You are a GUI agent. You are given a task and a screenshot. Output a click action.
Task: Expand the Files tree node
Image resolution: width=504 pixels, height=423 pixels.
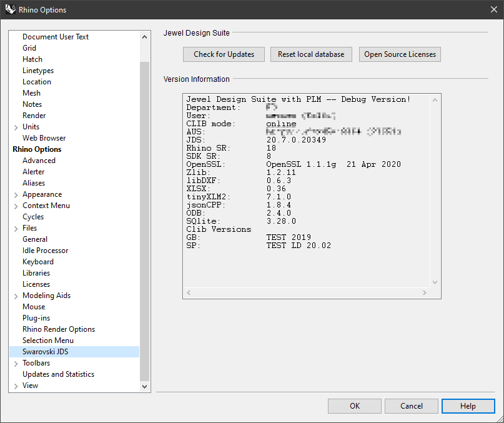[16, 229]
